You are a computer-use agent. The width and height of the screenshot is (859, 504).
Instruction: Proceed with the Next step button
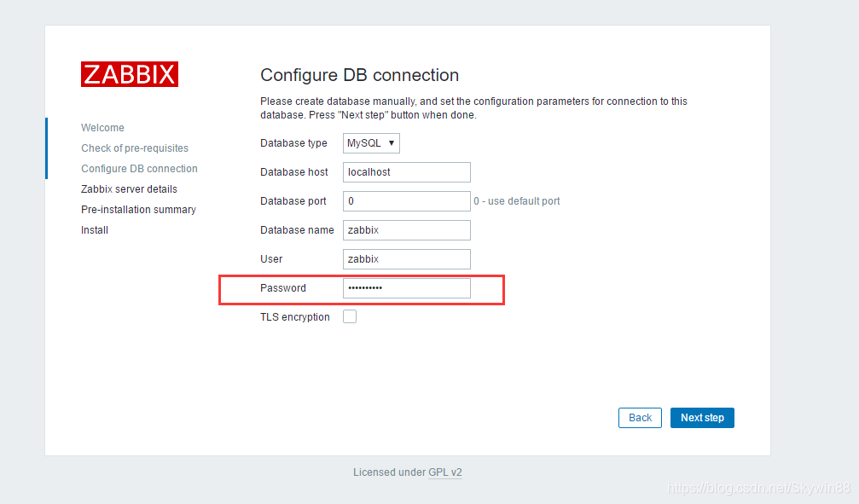click(702, 418)
